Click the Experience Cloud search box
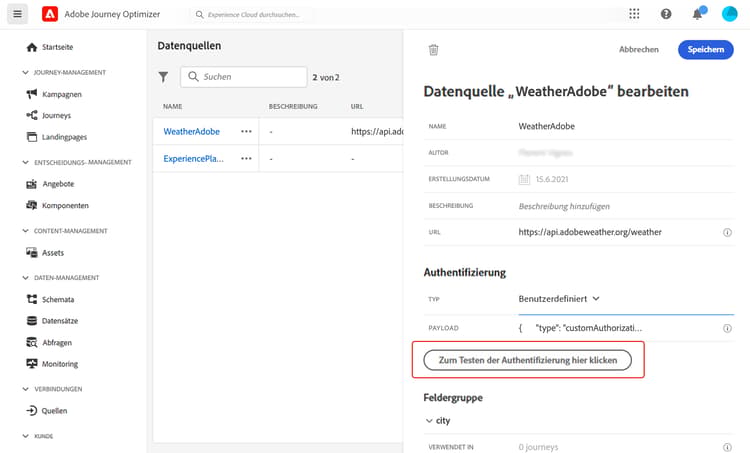The height and width of the screenshot is (453, 750). pyautogui.click(x=254, y=15)
